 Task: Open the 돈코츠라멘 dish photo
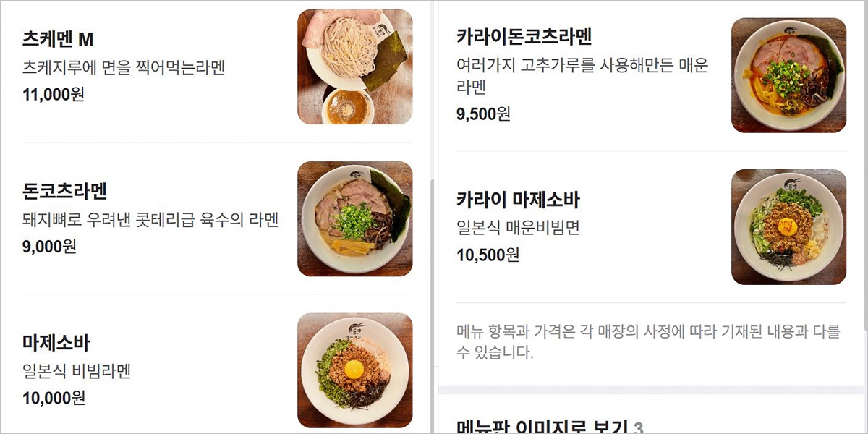(355, 218)
